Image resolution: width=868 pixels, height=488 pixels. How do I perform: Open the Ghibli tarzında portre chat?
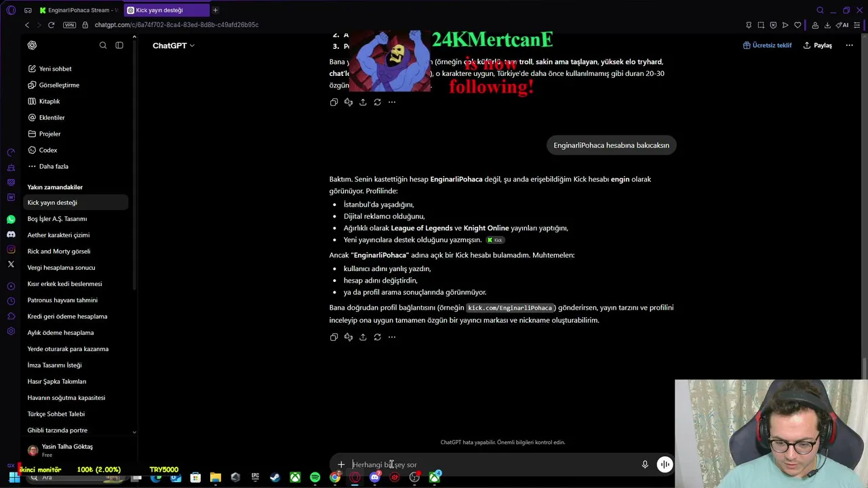pyautogui.click(x=76, y=430)
